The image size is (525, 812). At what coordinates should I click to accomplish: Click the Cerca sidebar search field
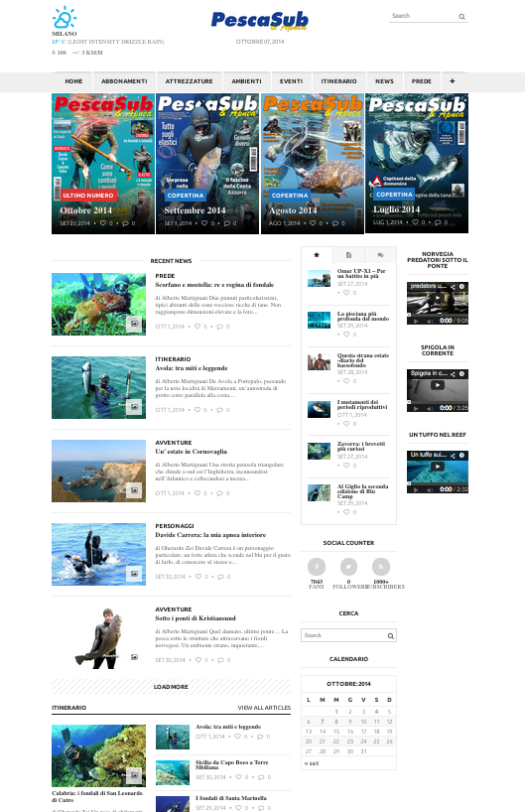pos(348,635)
